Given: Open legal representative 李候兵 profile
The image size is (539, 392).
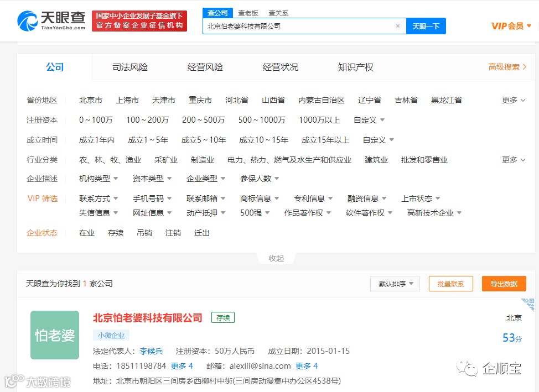Looking at the screenshot, I should [x=151, y=351].
